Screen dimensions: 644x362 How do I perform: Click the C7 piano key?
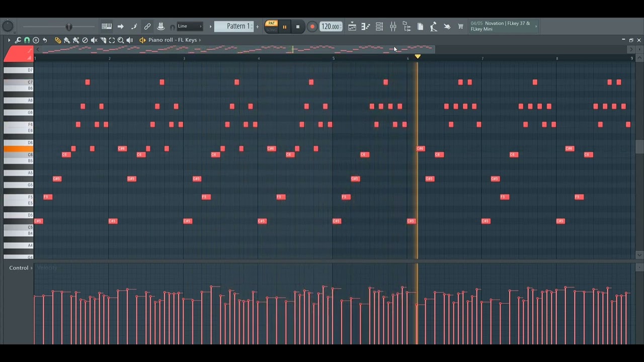point(19,82)
